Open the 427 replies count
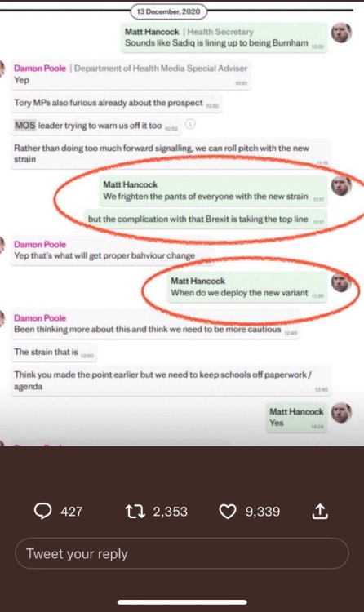The width and height of the screenshot is (364, 612). click(x=72, y=512)
